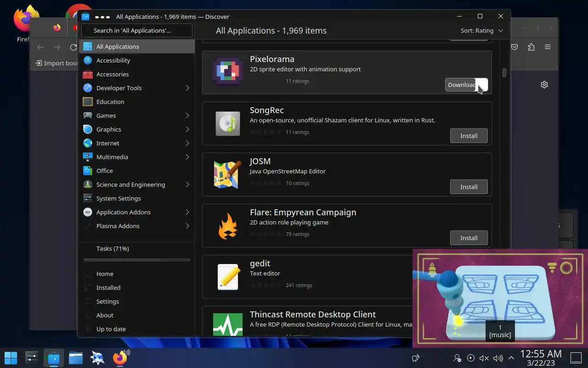This screenshot has height=368, width=588.
Task: Click Firefox Pocket save icon
Action: 515,47
